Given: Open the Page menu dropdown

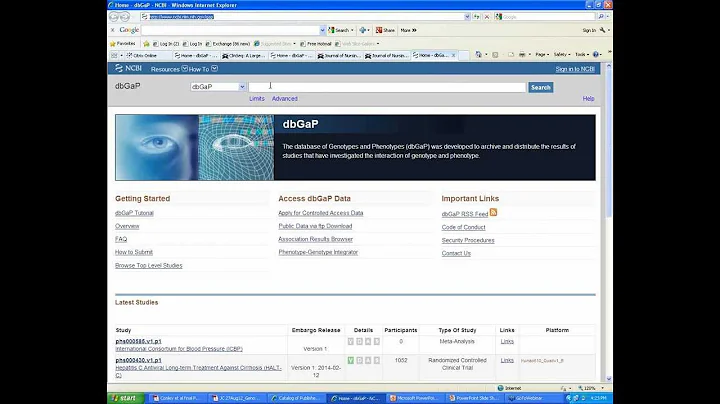Looking at the screenshot, I should tap(542, 55).
